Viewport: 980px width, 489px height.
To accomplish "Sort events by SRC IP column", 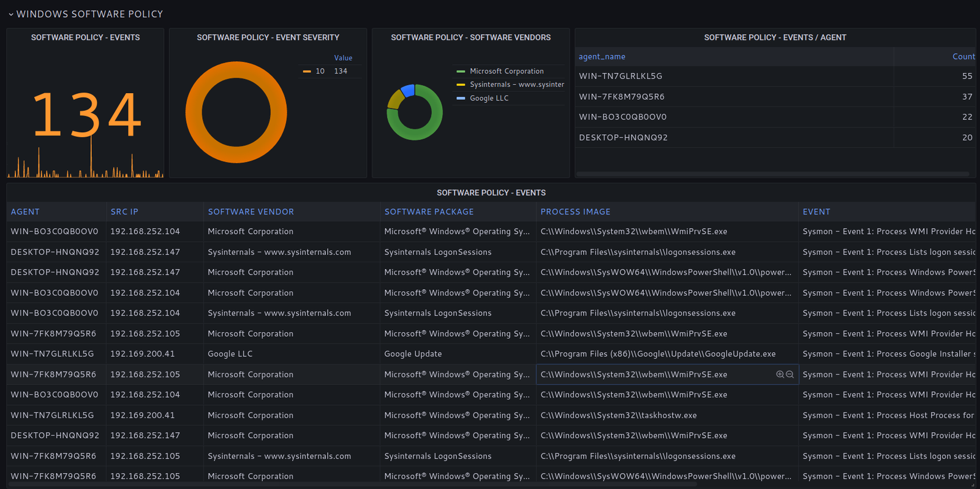I will pyautogui.click(x=124, y=211).
